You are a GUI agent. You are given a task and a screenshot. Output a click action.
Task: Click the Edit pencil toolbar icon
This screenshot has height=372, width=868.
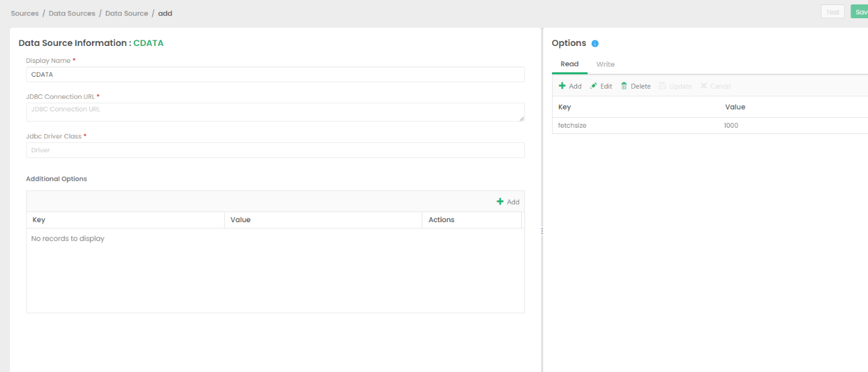click(594, 86)
